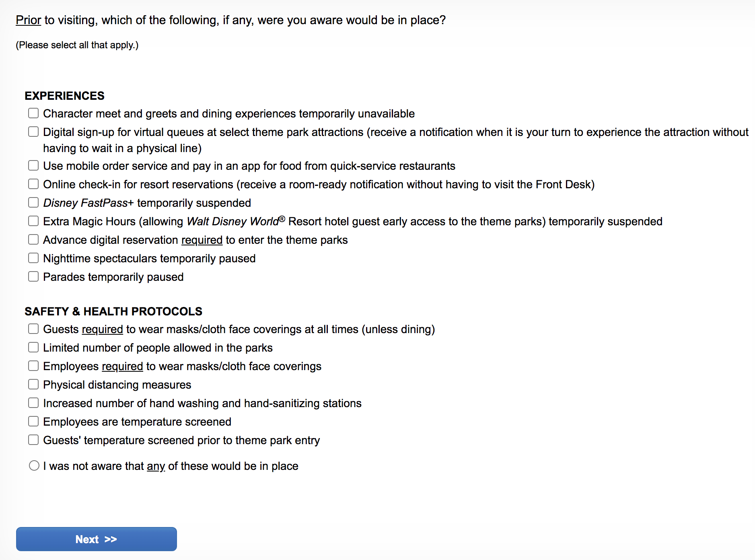Screen dimensions: 755x560
Task: Check Online check-in for resort reservations
Action: (33, 184)
